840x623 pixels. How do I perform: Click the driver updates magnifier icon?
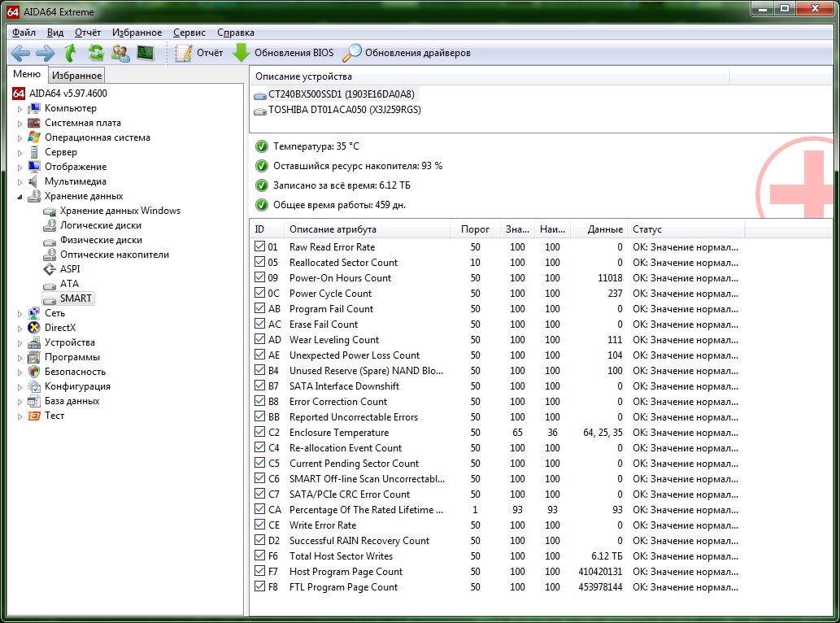tap(351, 53)
